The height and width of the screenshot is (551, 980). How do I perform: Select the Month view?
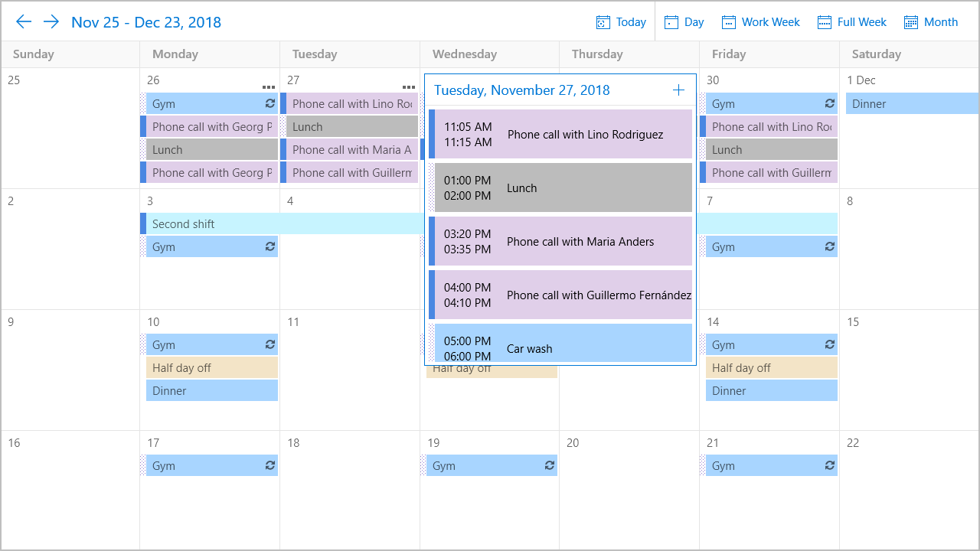pos(930,22)
